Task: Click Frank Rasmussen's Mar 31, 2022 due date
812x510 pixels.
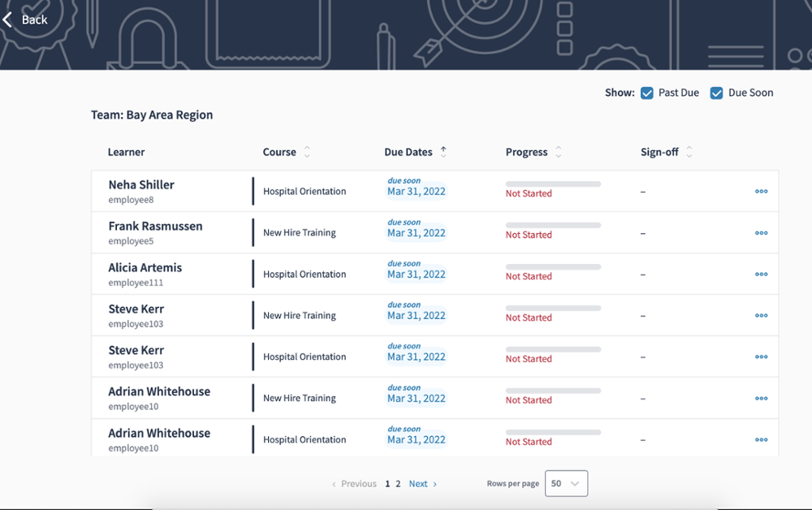Action: (x=416, y=233)
